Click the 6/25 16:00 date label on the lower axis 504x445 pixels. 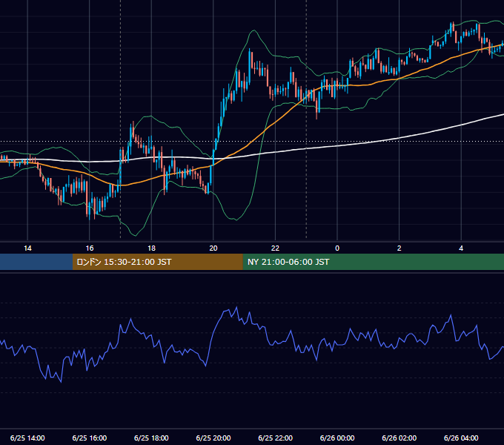point(90,438)
